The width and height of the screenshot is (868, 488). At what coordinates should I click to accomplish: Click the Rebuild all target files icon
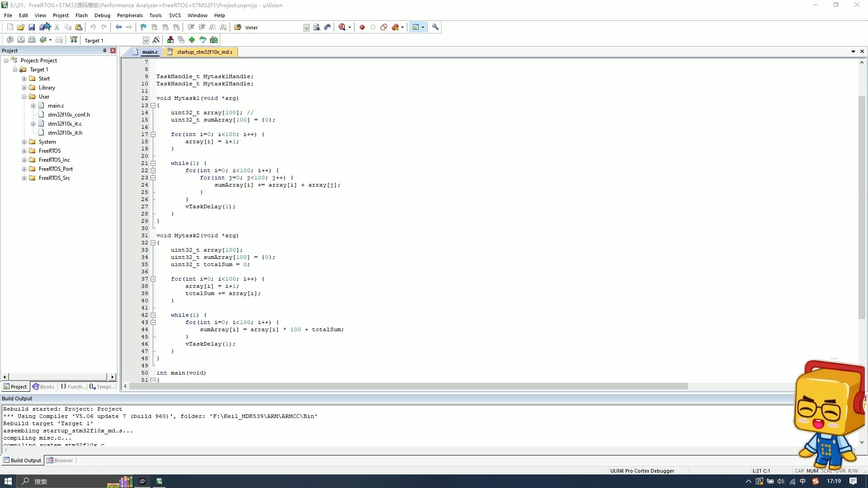(32, 40)
